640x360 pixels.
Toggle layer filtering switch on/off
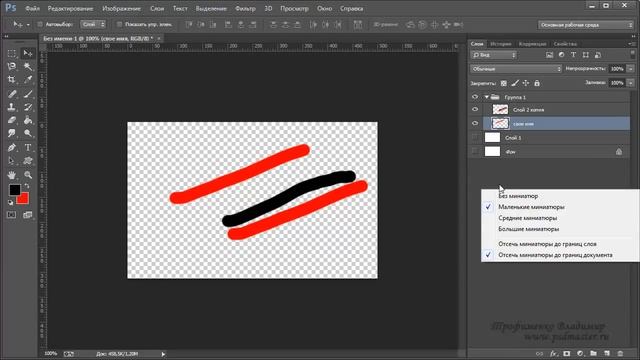tap(632, 55)
